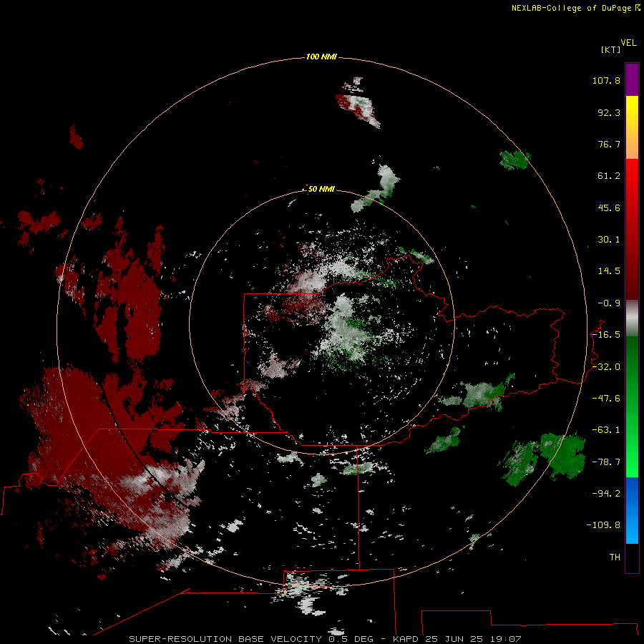
Task: Click the SUPER-RESOLUTION BASE VELOCITY caption text
Action: [x=225, y=639]
